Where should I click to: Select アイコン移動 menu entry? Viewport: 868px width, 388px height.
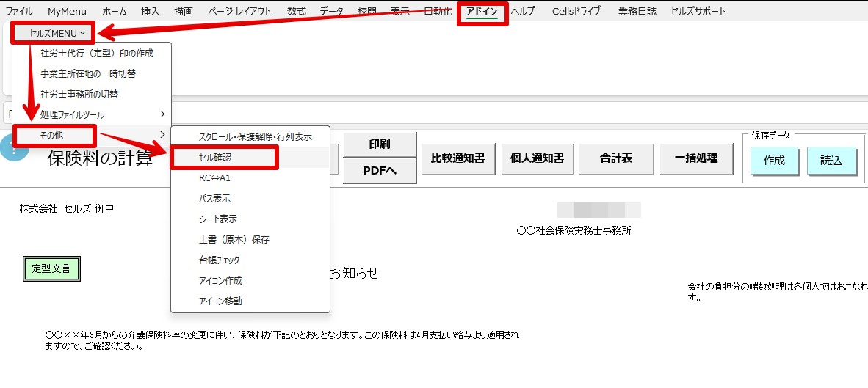250,301
